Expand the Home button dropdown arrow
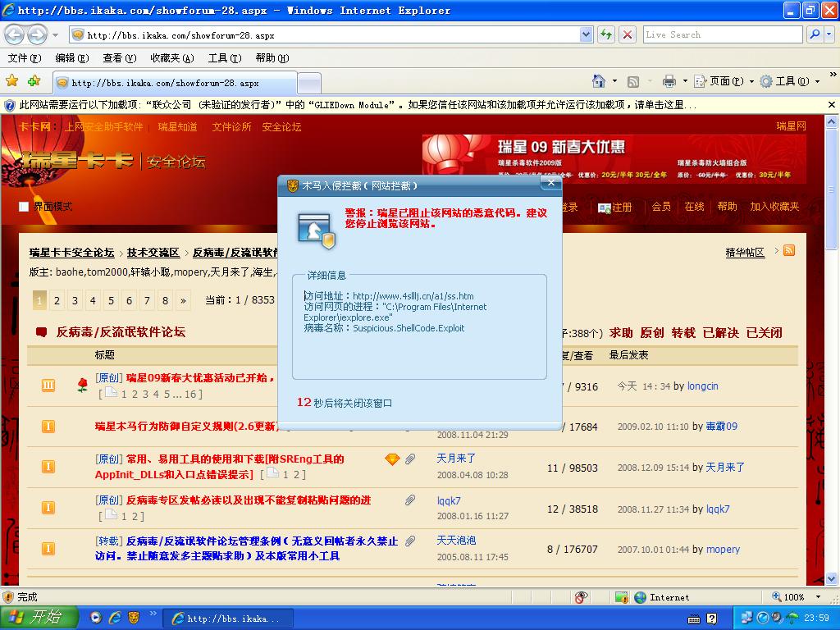 [x=614, y=81]
